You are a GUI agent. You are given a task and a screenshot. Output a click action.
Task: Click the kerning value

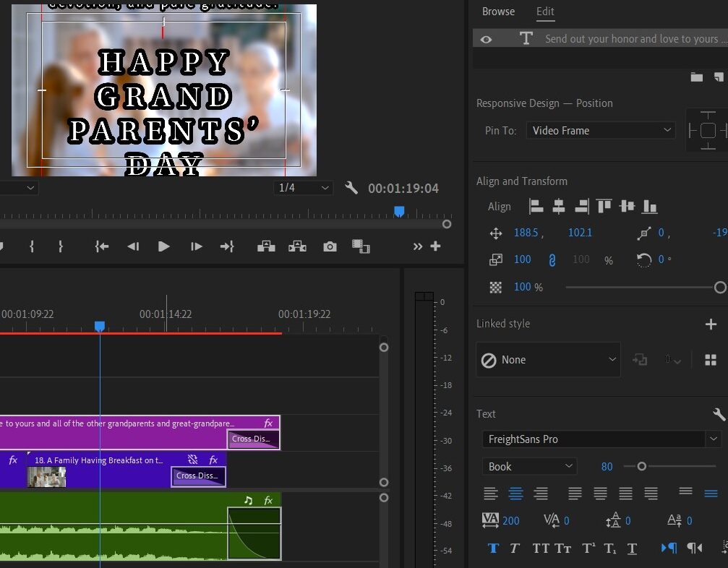point(567,520)
